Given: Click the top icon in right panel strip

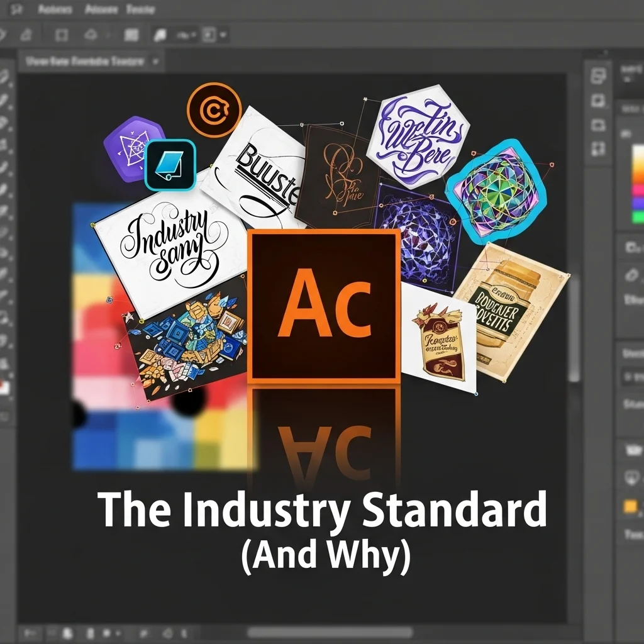Looking at the screenshot, I should click(598, 76).
